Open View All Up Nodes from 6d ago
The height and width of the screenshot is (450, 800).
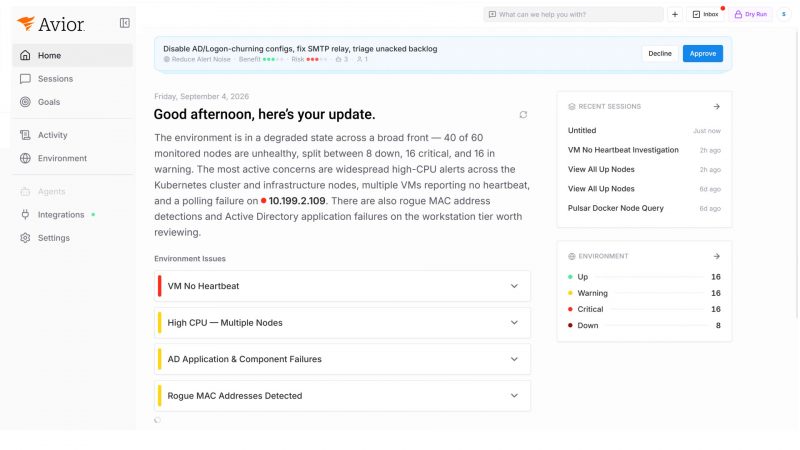644,189
